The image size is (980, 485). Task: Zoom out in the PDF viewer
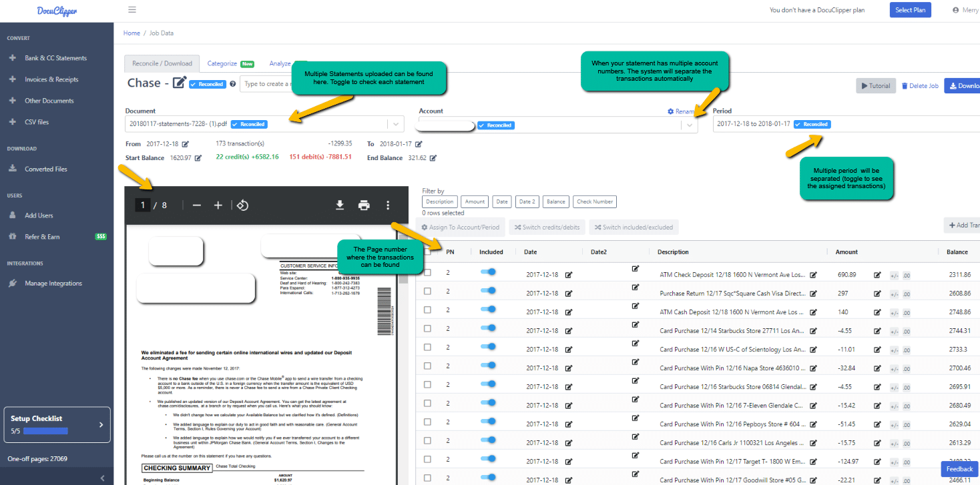click(196, 205)
